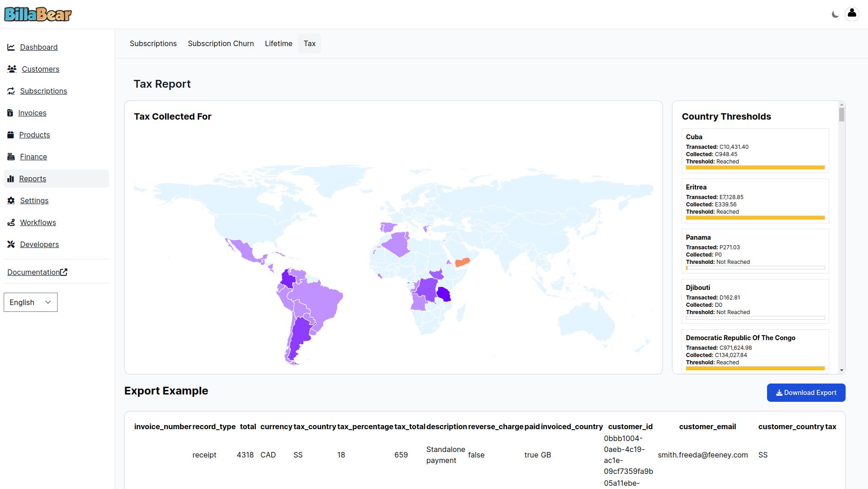Toggle dark mode with moon icon

[x=835, y=15]
